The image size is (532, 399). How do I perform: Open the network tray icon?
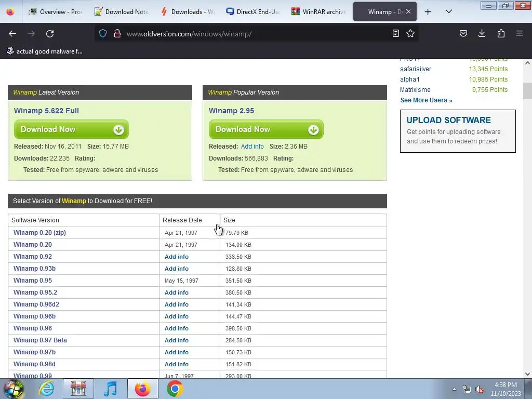tap(467, 390)
